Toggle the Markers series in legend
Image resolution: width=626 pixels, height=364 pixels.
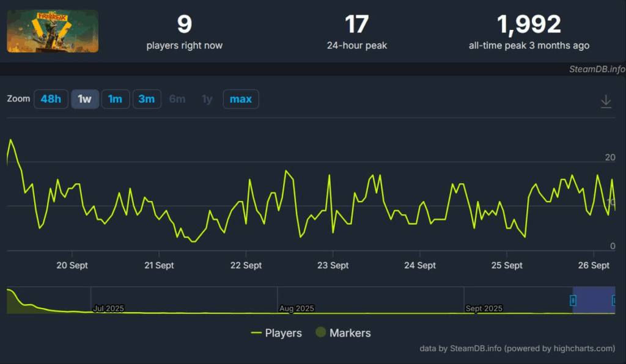[x=343, y=333]
